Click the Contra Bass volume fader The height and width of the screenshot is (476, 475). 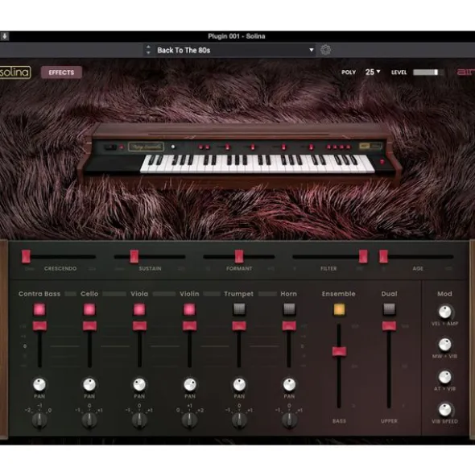[x=39, y=326]
